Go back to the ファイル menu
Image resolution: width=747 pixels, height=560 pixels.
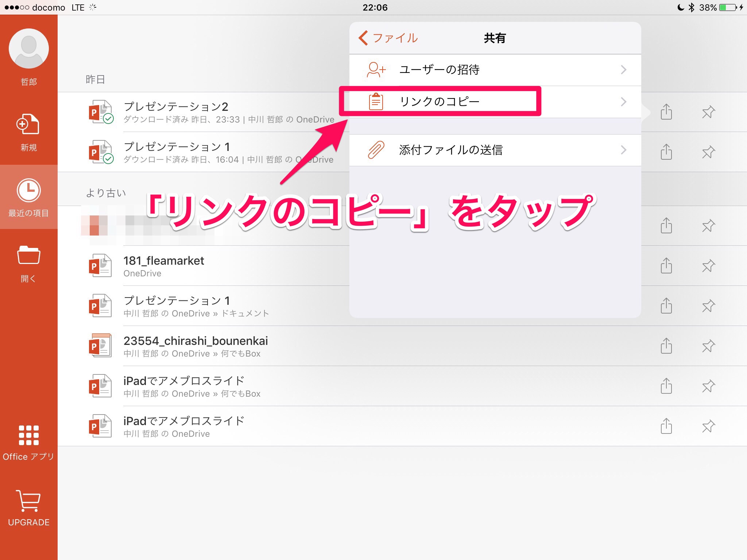click(x=388, y=38)
